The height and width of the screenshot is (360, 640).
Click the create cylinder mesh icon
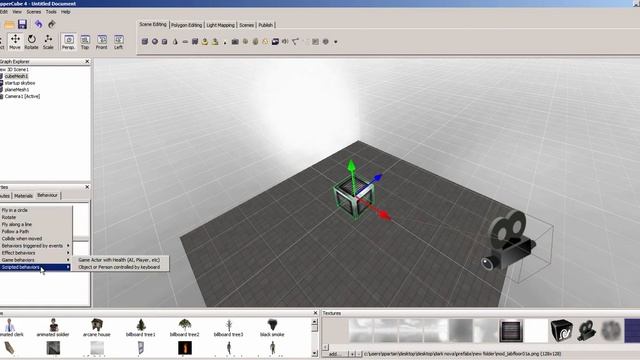[164, 42]
